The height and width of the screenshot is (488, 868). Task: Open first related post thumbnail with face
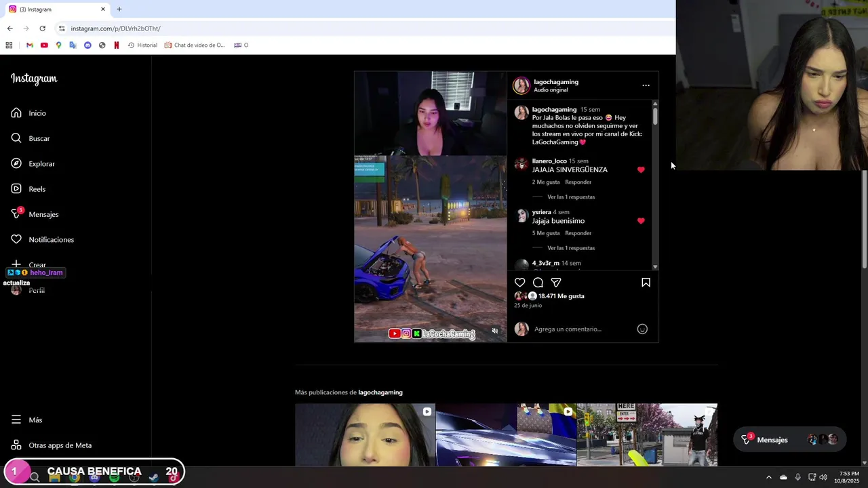click(365, 435)
